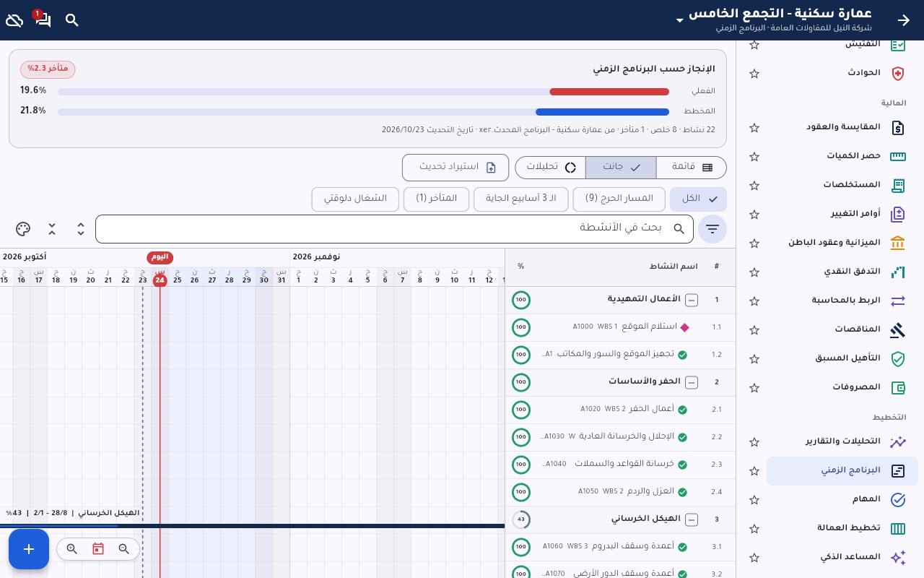Open حصر الكميات in the sidebar

pos(842,156)
